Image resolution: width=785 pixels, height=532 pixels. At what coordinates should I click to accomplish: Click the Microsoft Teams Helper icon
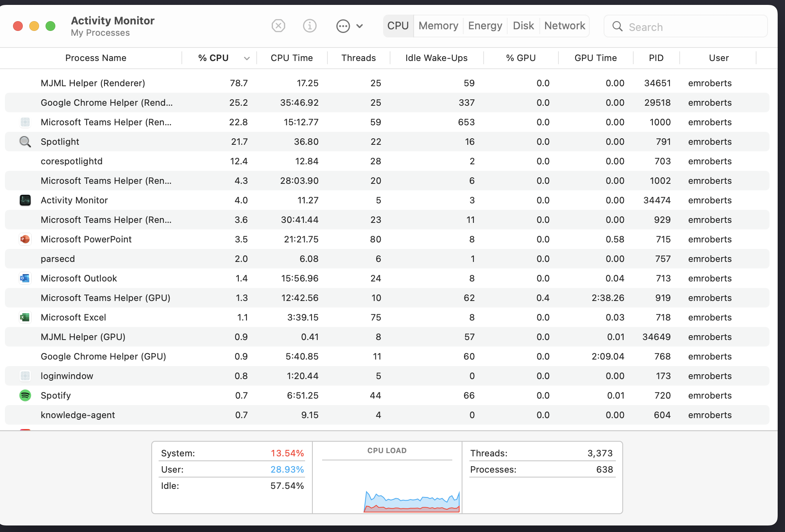pos(25,122)
